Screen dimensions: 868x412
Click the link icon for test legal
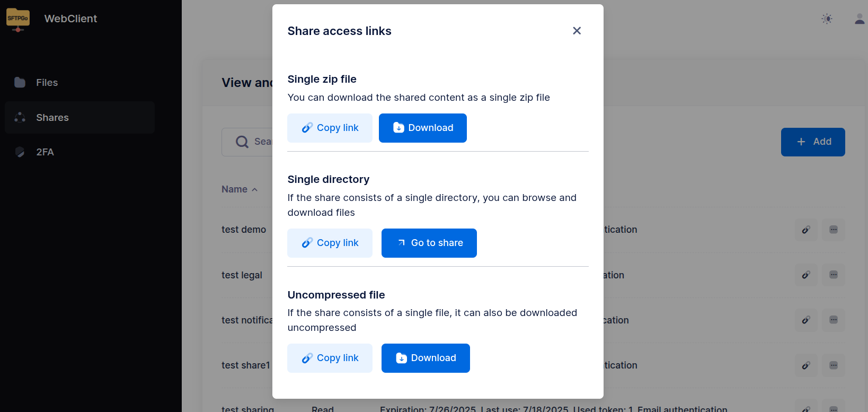pos(806,275)
